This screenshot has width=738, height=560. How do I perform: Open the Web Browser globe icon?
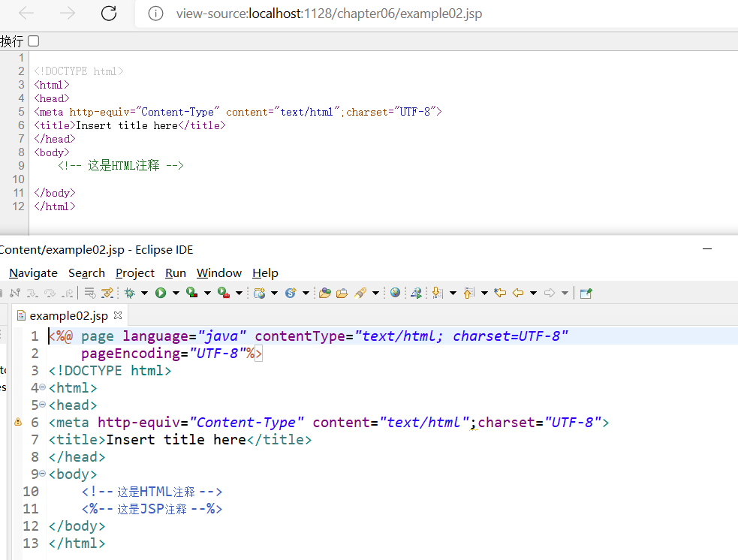pos(396,293)
